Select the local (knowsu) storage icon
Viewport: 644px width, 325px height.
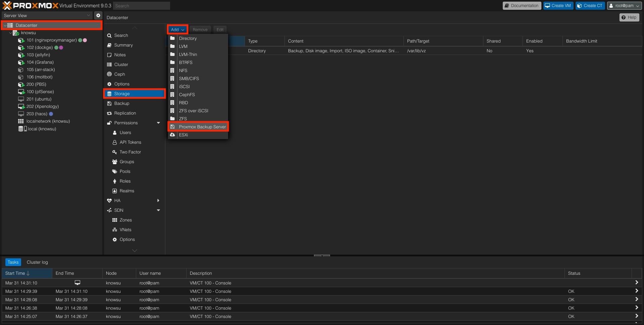pyautogui.click(x=22, y=129)
